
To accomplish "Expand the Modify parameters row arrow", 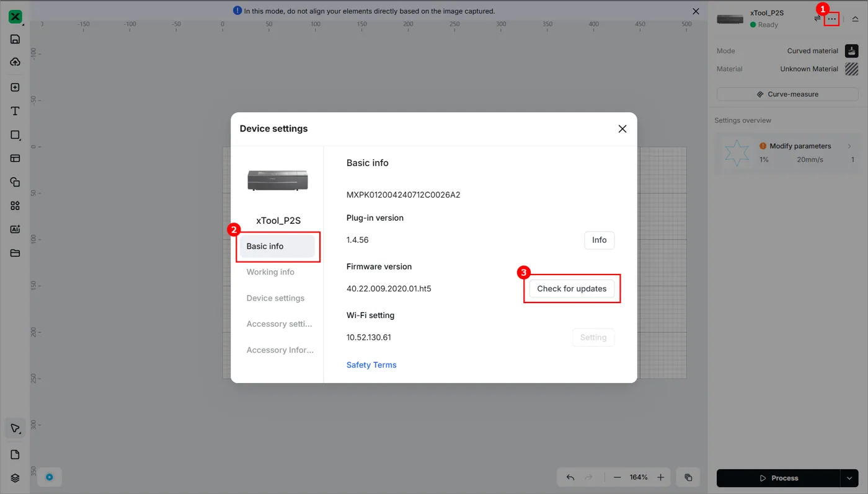I will click(849, 146).
